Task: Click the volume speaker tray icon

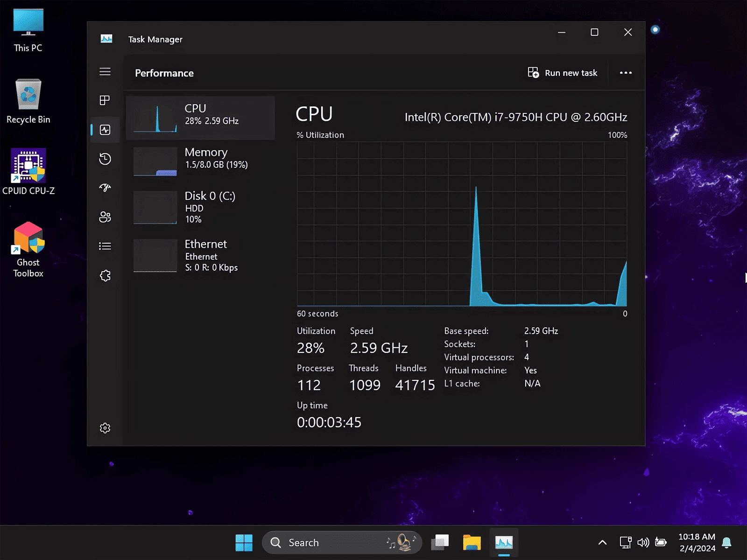Action: (643, 542)
